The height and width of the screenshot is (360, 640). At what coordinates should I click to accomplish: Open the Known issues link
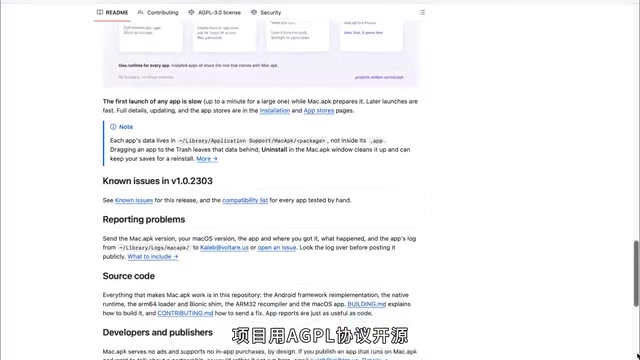[134, 200]
